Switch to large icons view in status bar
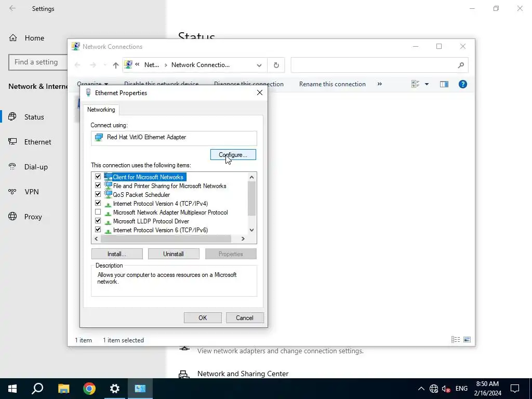 467,340
